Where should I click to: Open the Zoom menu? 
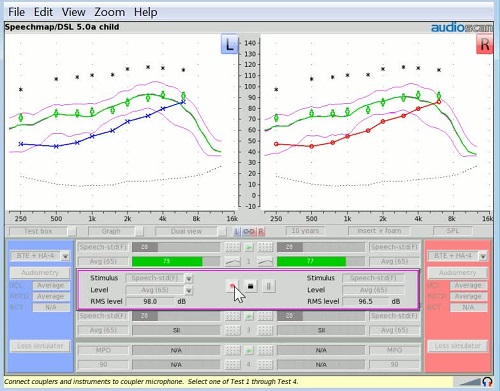click(x=109, y=12)
